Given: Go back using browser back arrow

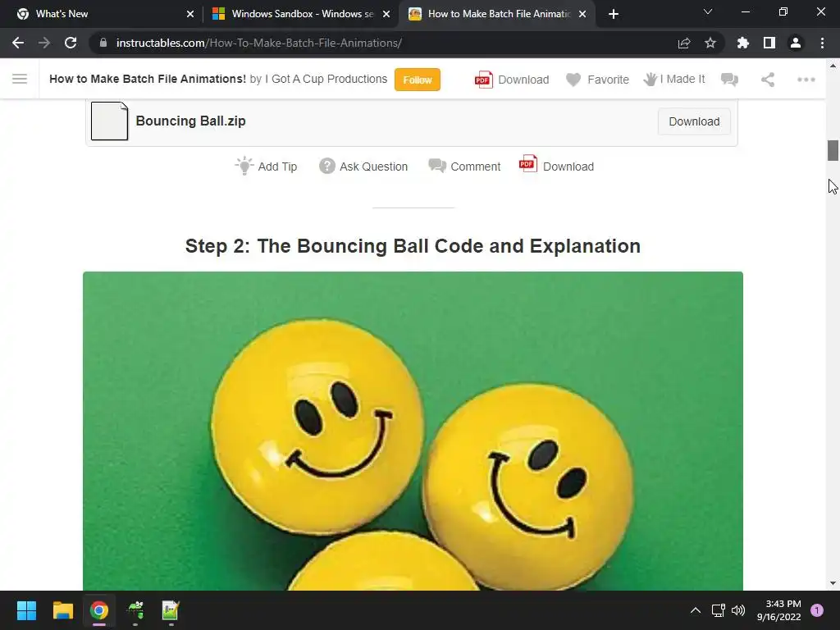Looking at the screenshot, I should tap(18, 43).
